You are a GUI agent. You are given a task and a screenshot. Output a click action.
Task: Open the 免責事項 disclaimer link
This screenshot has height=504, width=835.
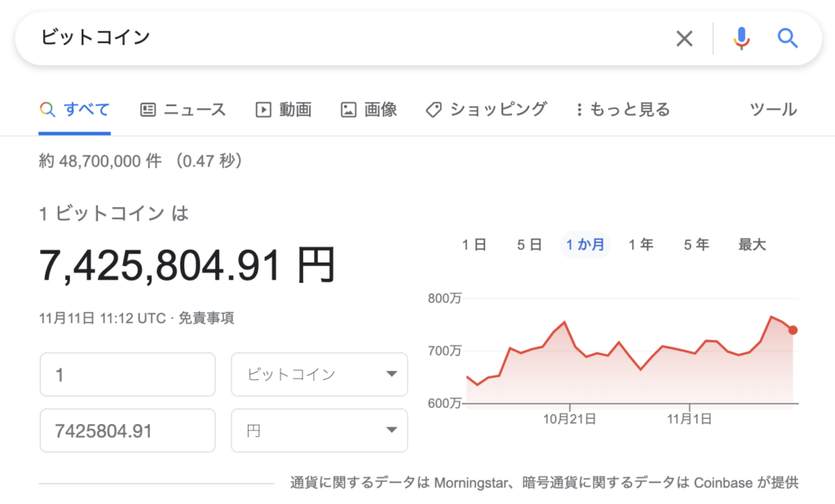click(x=206, y=318)
